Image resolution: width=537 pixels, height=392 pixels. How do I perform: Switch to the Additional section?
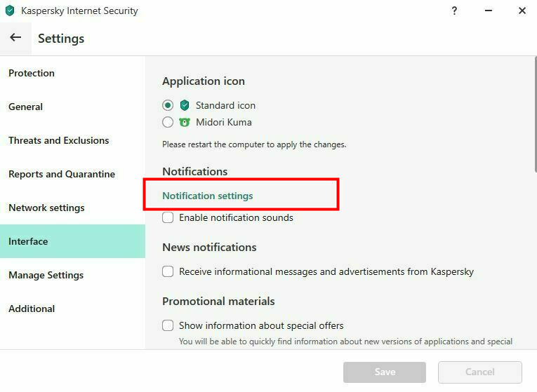click(72, 309)
